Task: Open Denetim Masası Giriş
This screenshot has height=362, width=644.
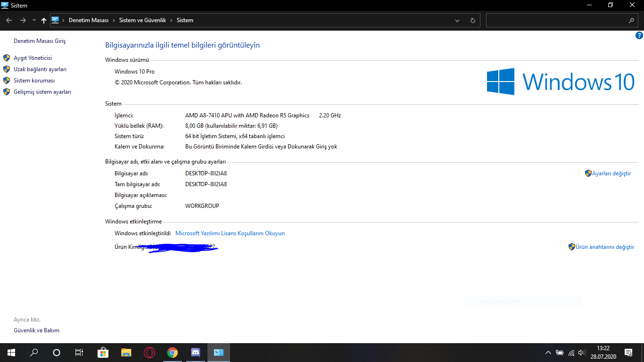Action: (x=40, y=41)
